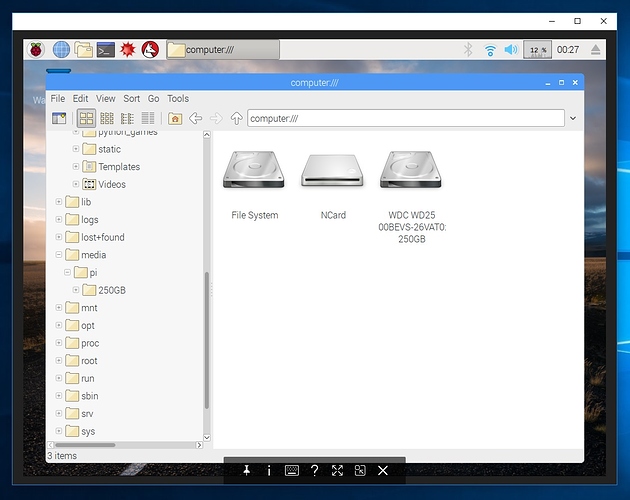Viewport: 630px width, 500px height.
Task: Click the computer:/// address path field
Action: [x=406, y=118]
